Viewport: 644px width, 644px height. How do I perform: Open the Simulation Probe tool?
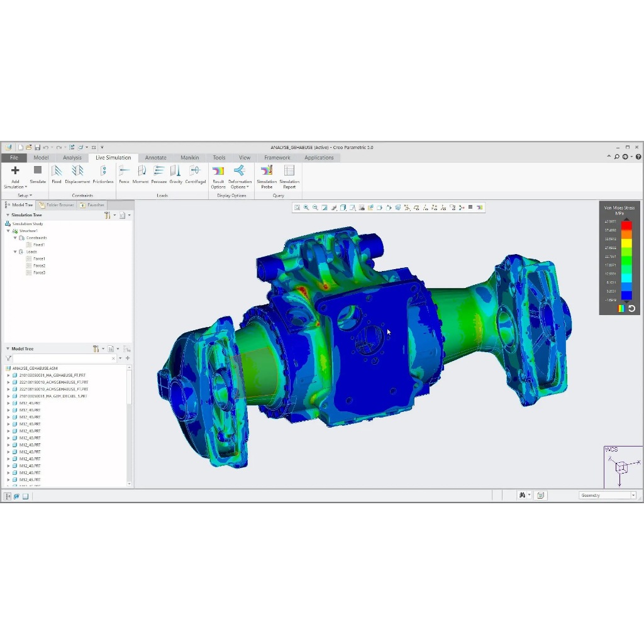click(267, 177)
